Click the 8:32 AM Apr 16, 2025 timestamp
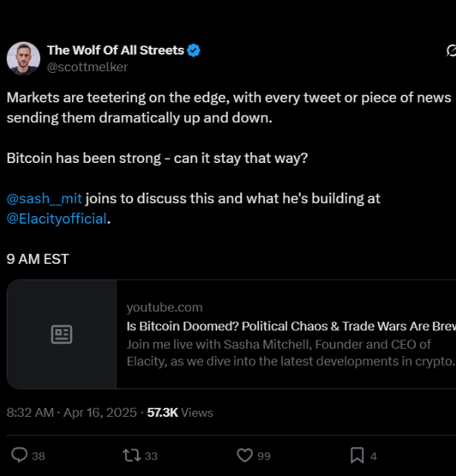Image resolution: width=456 pixels, height=476 pixels. 71,412
